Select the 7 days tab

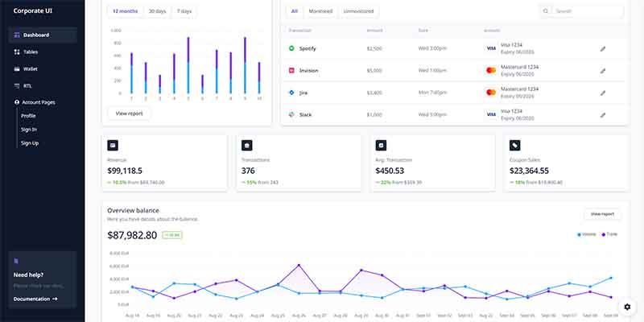[x=184, y=11]
